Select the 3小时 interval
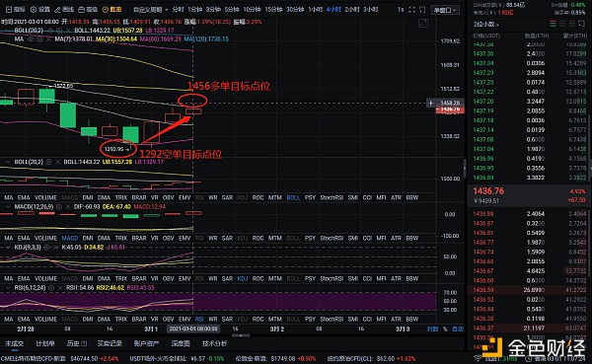 370,10
